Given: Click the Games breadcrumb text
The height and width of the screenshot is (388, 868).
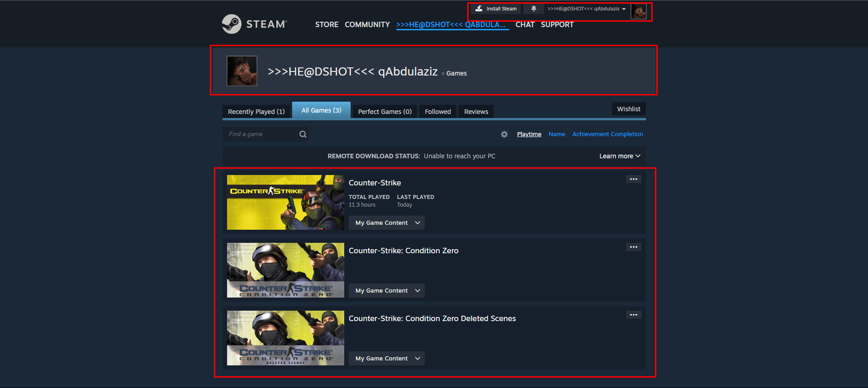Looking at the screenshot, I should click(x=456, y=73).
